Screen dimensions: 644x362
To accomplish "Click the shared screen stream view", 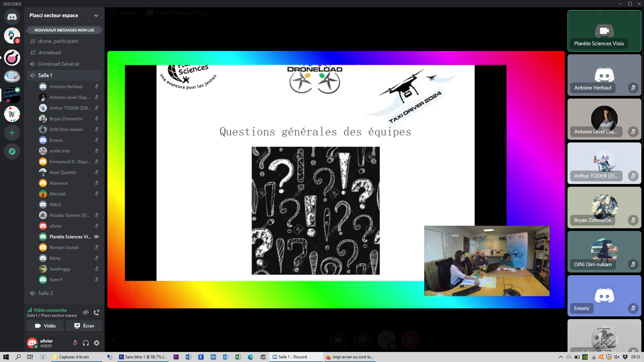I will pos(336,180).
